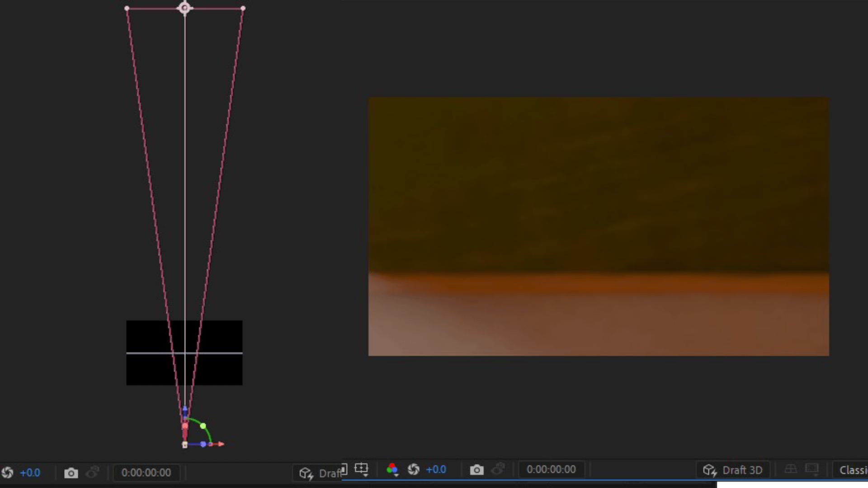Toggle the 3D ground plane icon
868x488 pixels.
point(791,469)
